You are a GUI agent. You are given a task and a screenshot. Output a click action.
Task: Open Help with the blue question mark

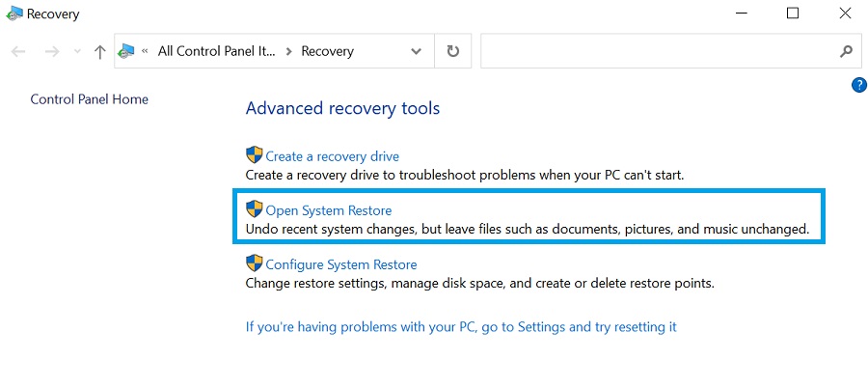(859, 85)
